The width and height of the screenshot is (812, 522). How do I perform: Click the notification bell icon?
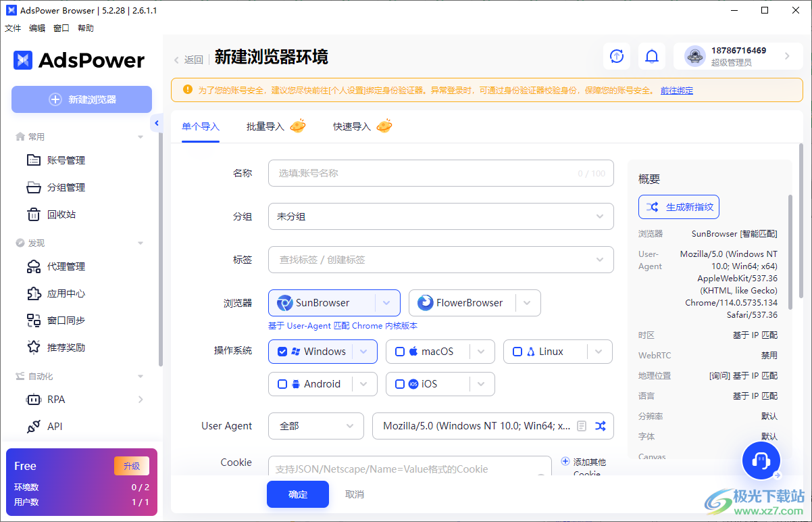click(x=651, y=56)
